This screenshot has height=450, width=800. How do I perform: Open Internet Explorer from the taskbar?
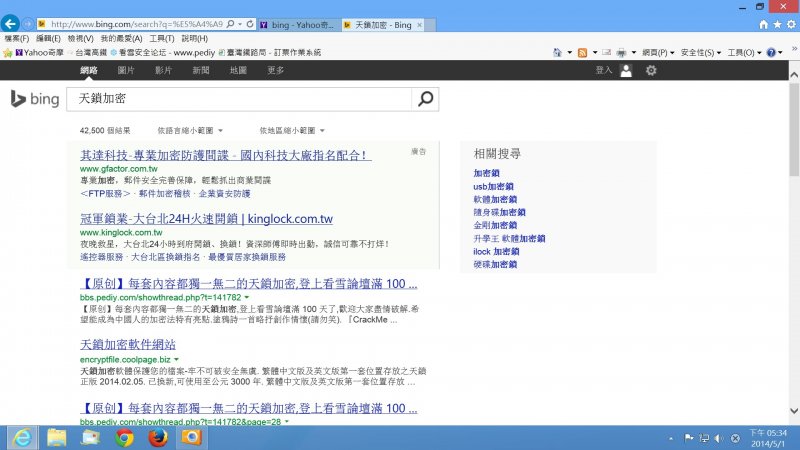point(22,438)
